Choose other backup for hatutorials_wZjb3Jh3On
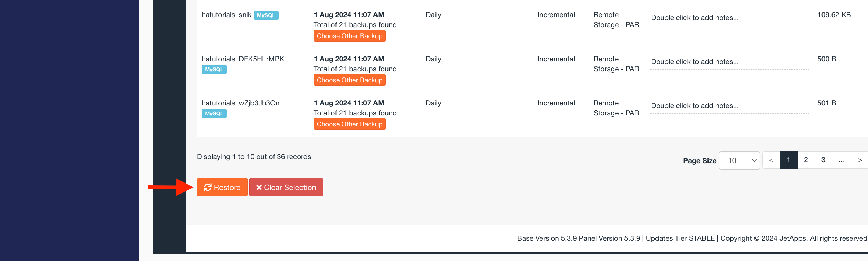868x261 pixels. 350,124
